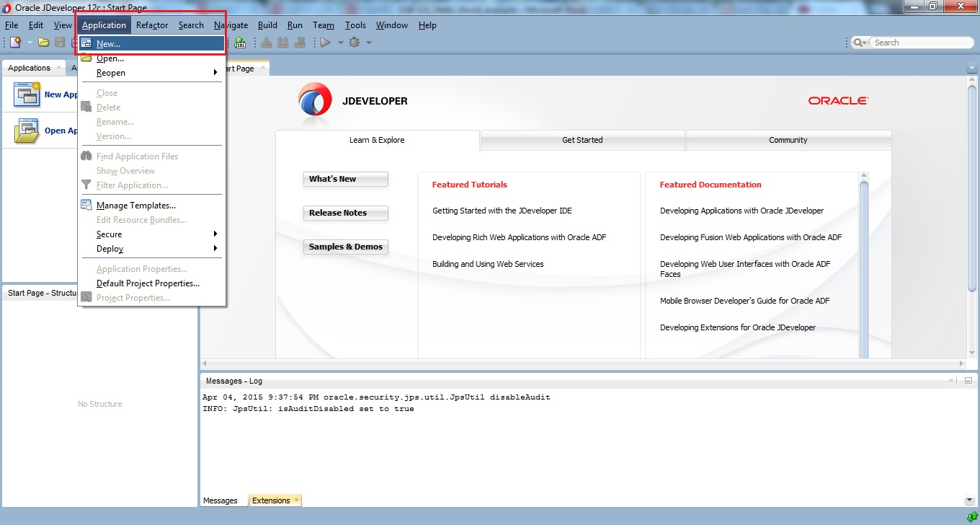Switch to the Community tab

point(788,140)
